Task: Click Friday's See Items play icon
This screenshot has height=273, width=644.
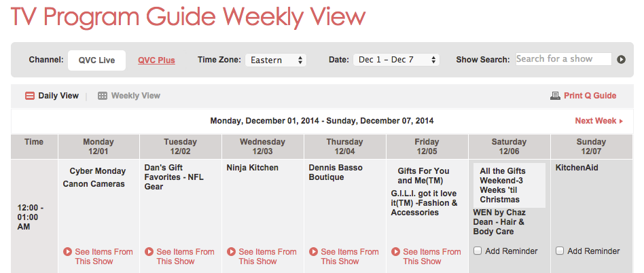Action: pos(395,252)
